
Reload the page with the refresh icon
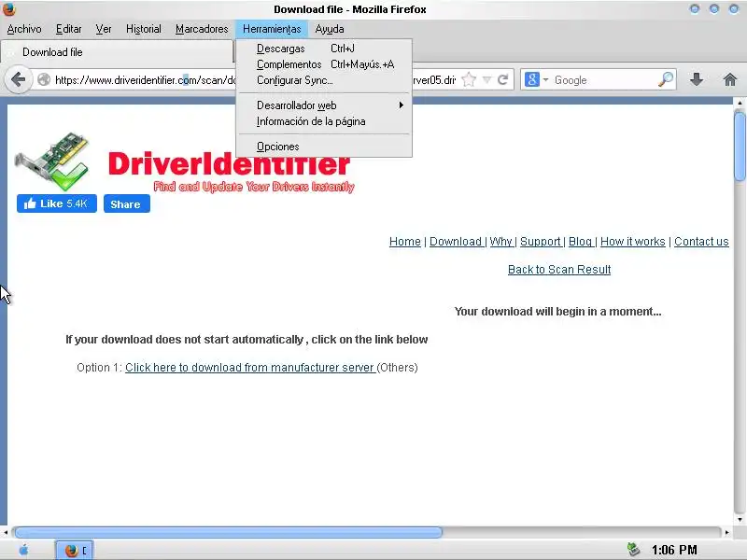(x=502, y=79)
